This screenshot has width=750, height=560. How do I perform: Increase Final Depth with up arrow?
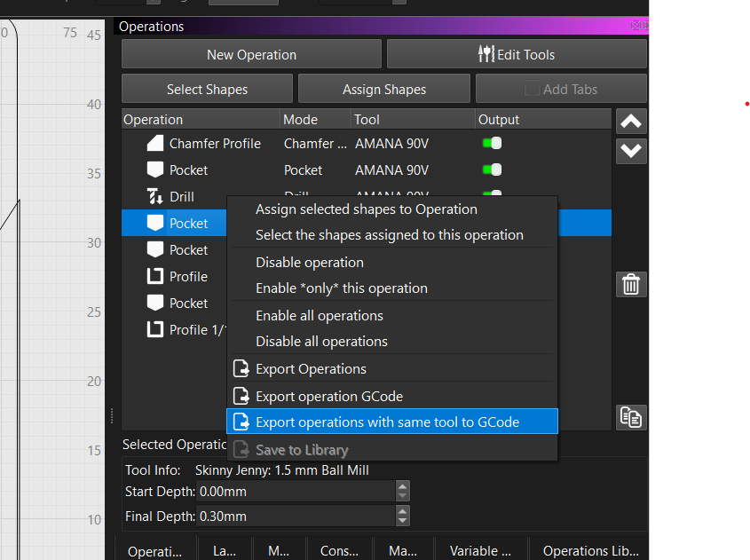coord(403,510)
